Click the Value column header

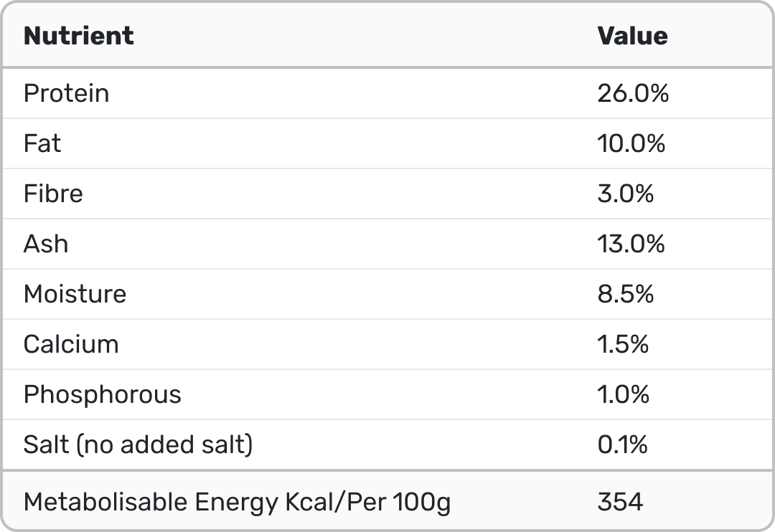coord(632,36)
